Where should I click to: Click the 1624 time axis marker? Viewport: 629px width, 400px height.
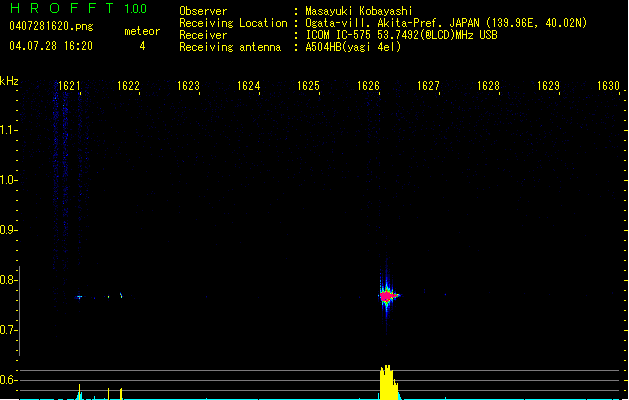point(248,86)
